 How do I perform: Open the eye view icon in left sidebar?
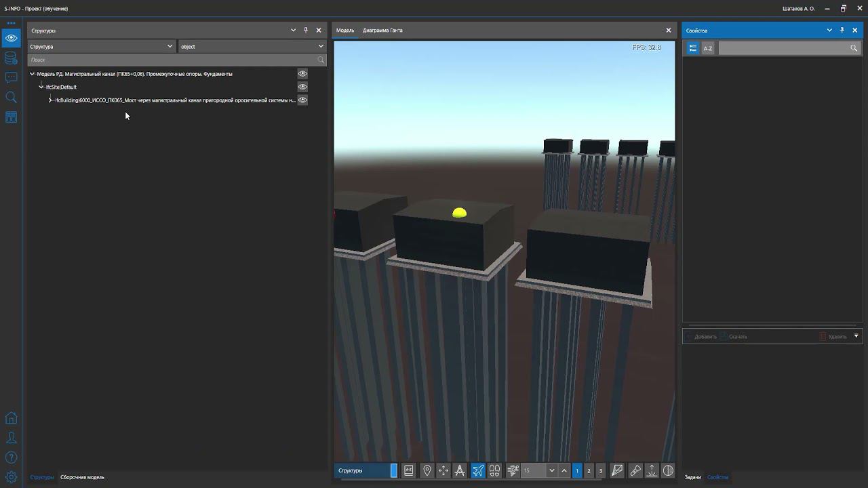(11, 38)
